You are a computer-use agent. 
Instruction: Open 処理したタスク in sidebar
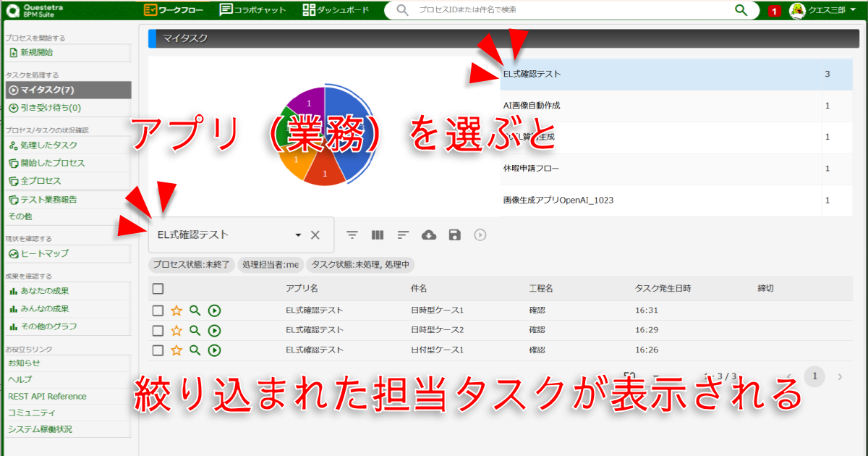pyautogui.click(x=67, y=145)
